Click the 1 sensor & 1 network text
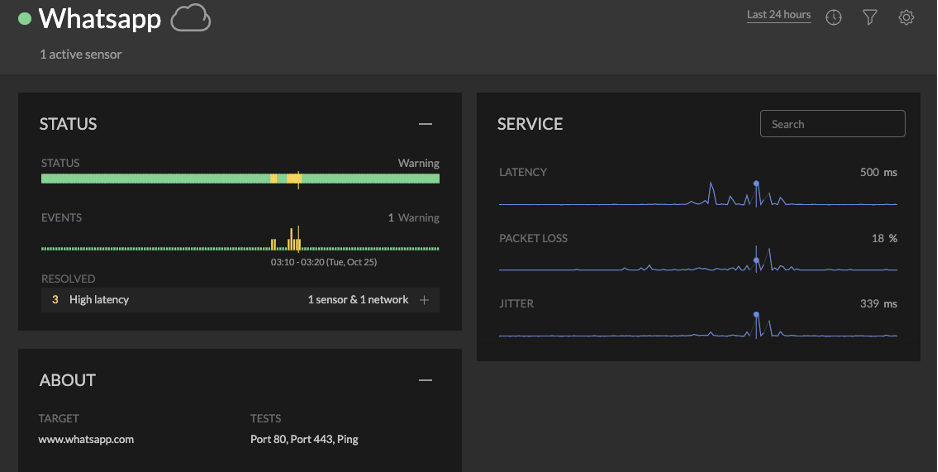Viewport: 938px width, 472px height. click(358, 300)
